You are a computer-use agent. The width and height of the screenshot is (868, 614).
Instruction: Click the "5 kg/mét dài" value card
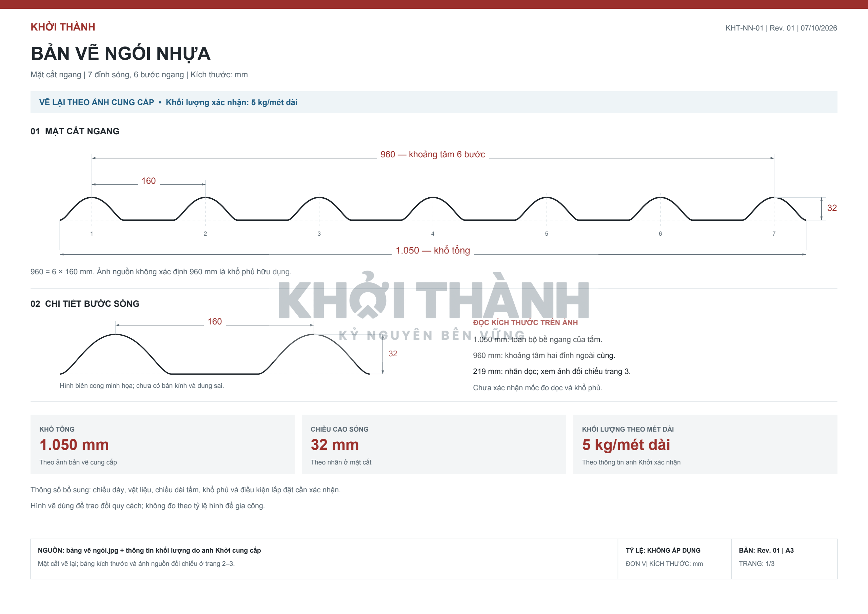coord(626,444)
